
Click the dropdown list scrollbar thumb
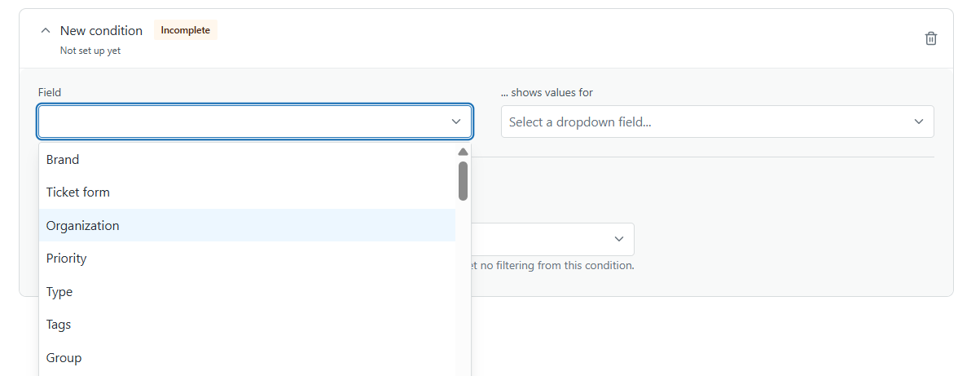(x=463, y=181)
